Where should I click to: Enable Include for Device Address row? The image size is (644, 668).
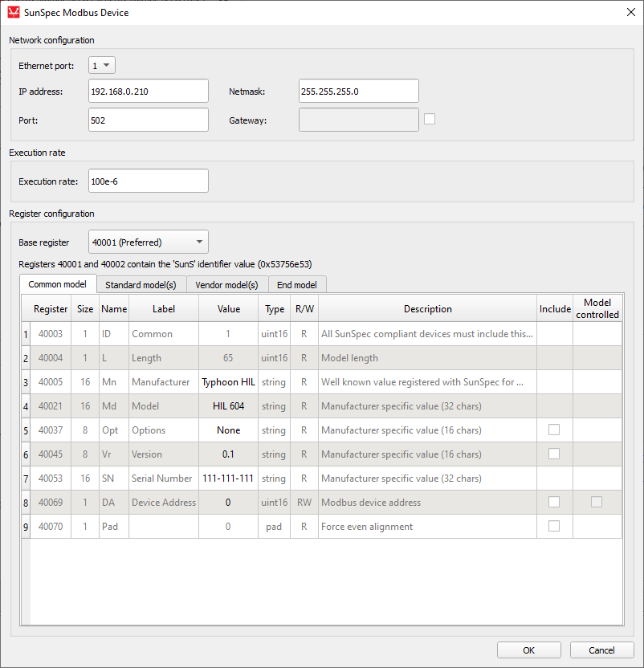pyautogui.click(x=554, y=502)
